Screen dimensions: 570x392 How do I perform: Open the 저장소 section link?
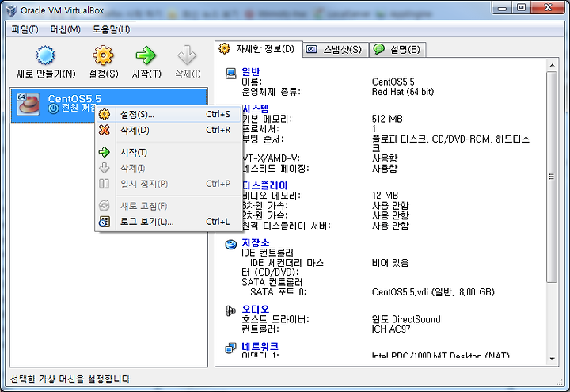256,242
